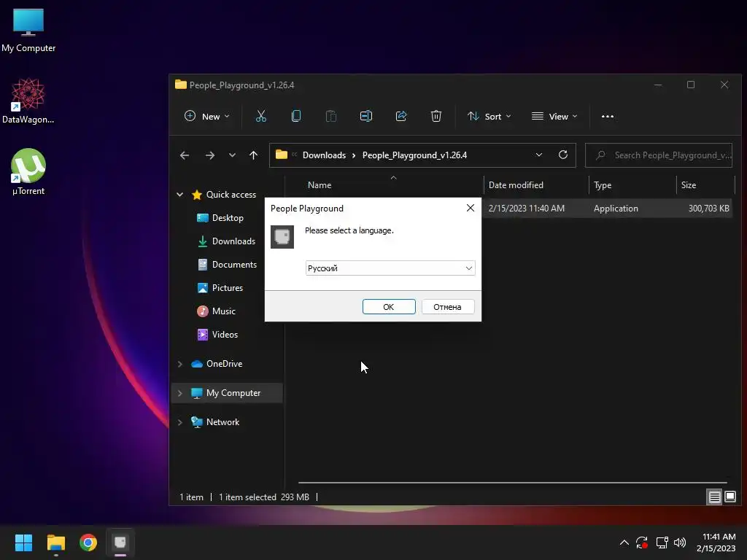Expand the OneDrive tree node

point(180,364)
